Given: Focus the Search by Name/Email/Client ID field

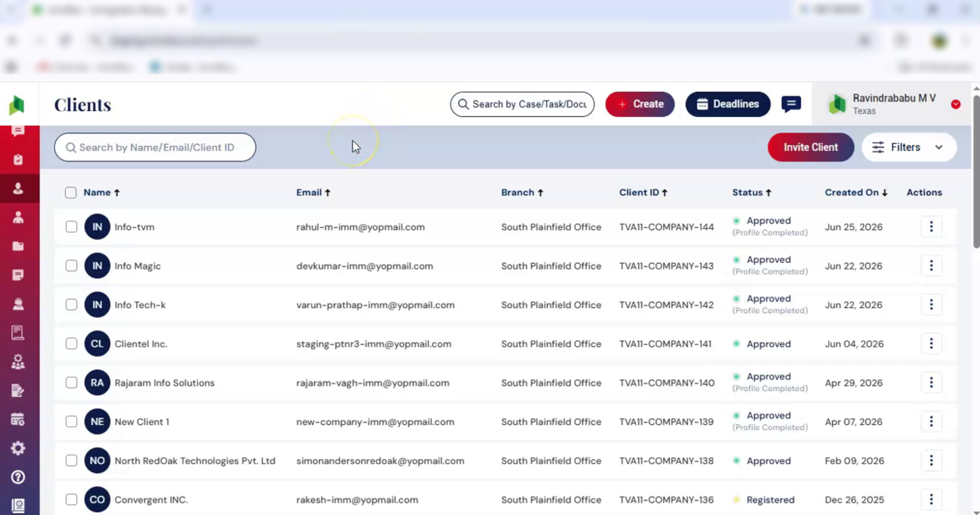Looking at the screenshot, I should coord(155,147).
